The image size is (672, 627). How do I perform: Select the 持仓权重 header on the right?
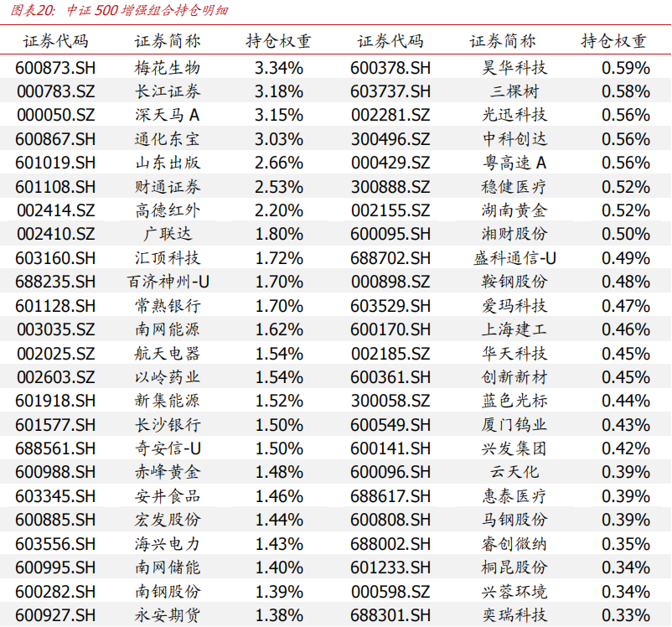point(613,39)
